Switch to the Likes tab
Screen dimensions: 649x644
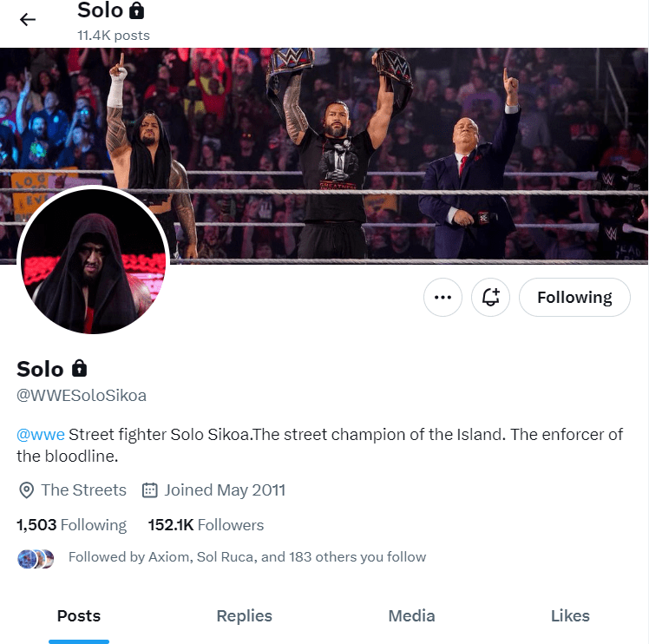coord(570,616)
